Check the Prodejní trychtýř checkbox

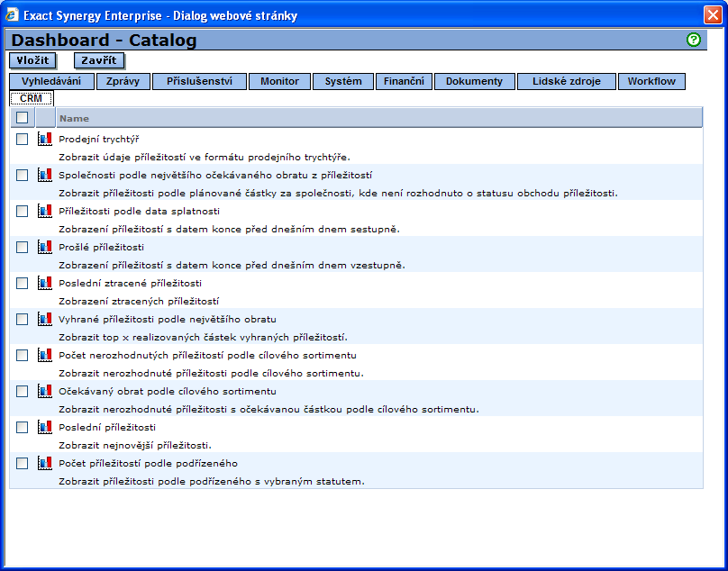22,139
